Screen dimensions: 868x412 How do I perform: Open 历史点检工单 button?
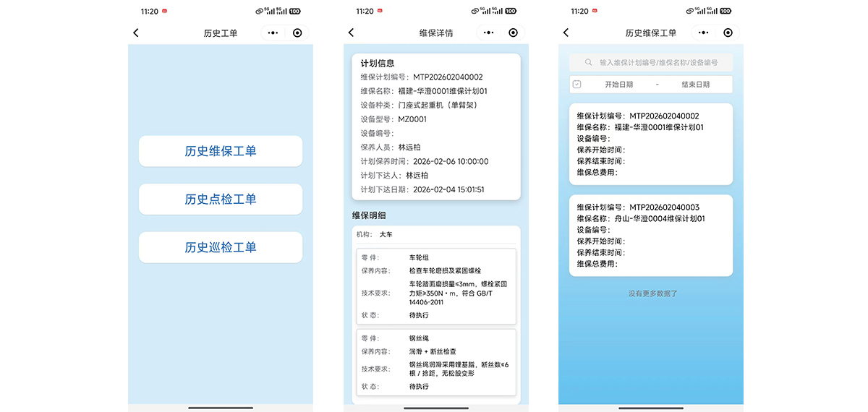(221, 199)
